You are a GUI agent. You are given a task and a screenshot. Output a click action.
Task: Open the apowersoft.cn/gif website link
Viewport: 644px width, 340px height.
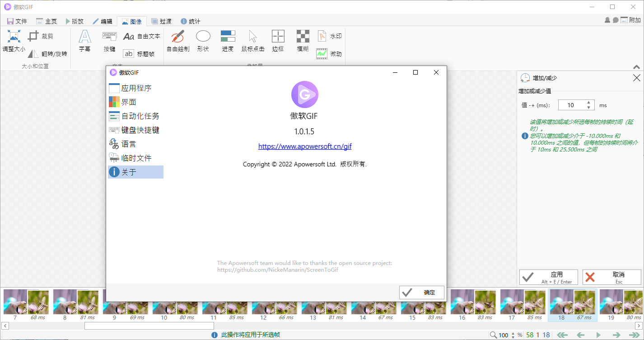coord(305,146)
